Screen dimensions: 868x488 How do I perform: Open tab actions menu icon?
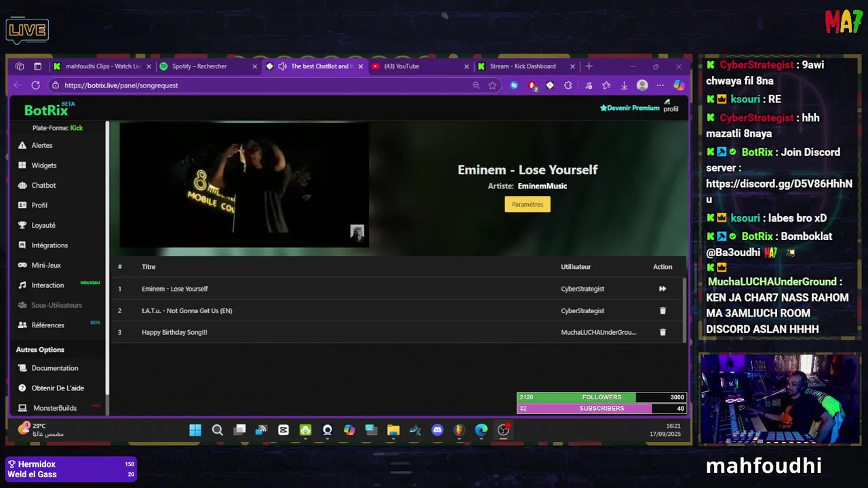(37, 66)
